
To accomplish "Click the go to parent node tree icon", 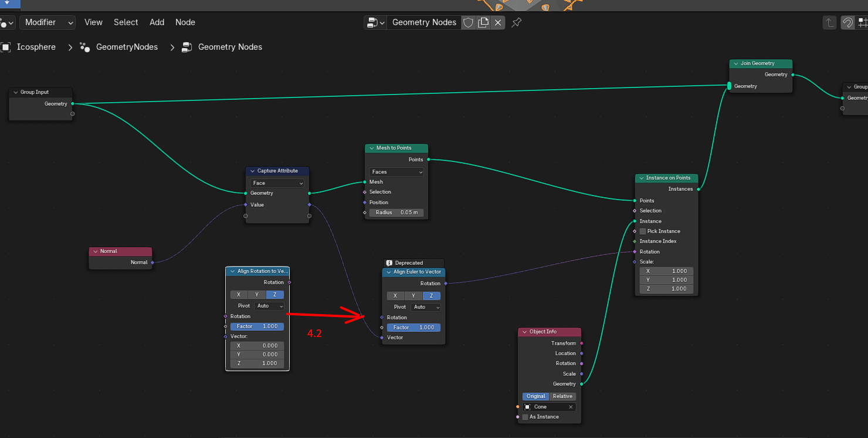I will pos(829,22).
